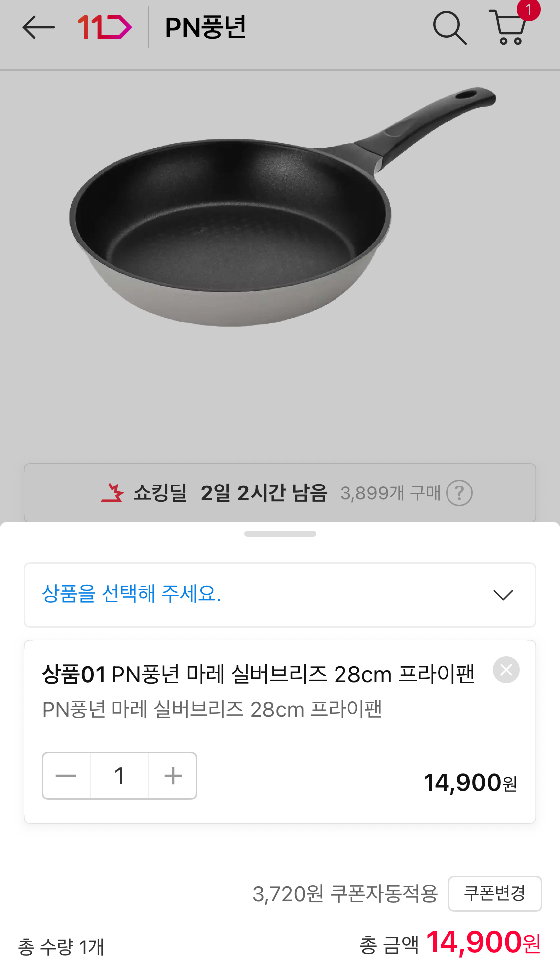Decrease quantity with the minus button
This screenshot has width=560, height=972.
(x=66, y=776)
